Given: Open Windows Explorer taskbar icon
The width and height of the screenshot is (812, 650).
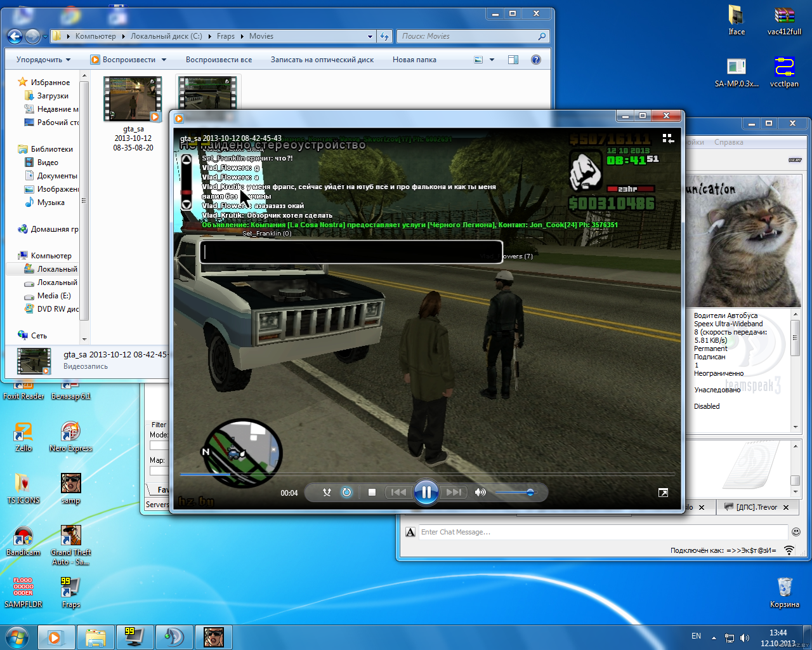Looking at the screenshot, I should [96, 637].
